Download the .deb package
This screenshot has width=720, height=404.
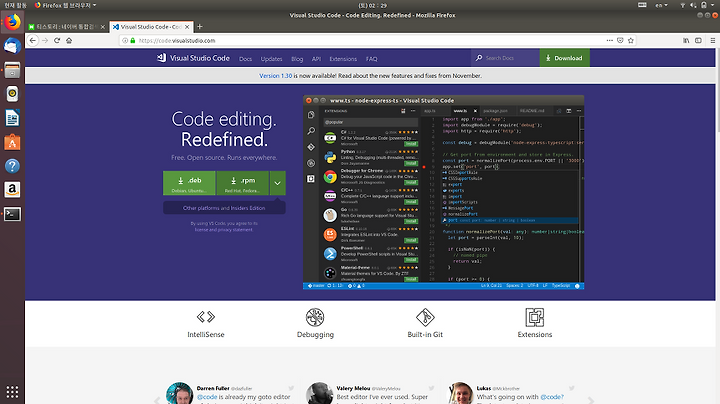click(189, 183)
